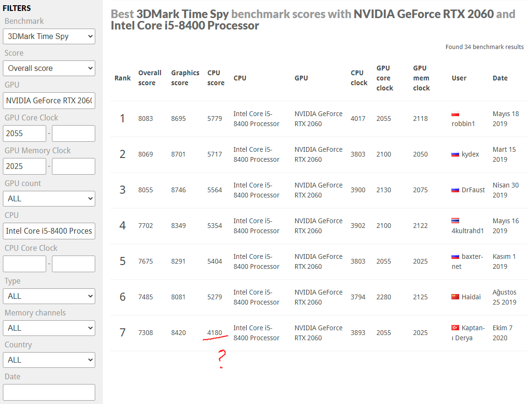Click the Graphics score column header
The image size is (532, 404).
point(185,78)
